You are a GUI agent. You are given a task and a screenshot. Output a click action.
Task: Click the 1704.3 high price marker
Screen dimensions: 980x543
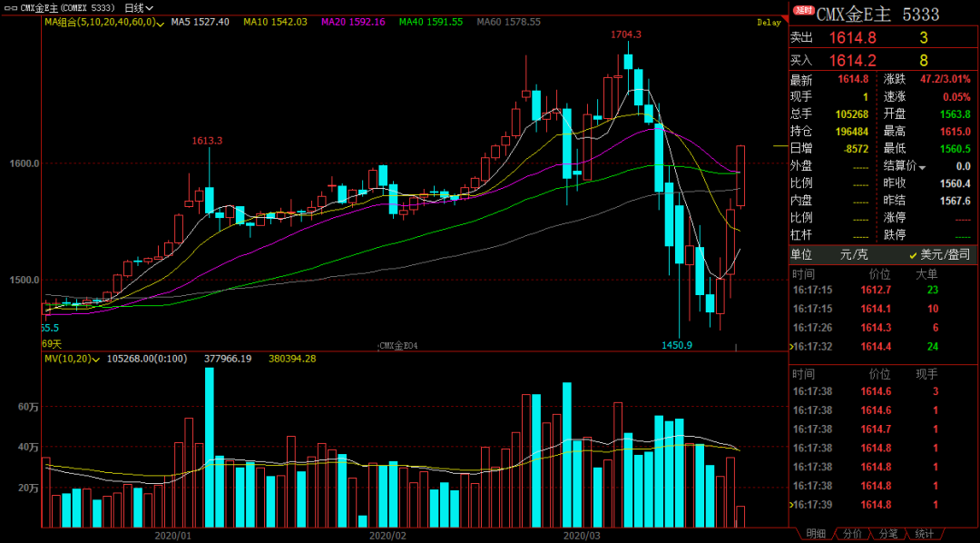[x=626, y=35]
